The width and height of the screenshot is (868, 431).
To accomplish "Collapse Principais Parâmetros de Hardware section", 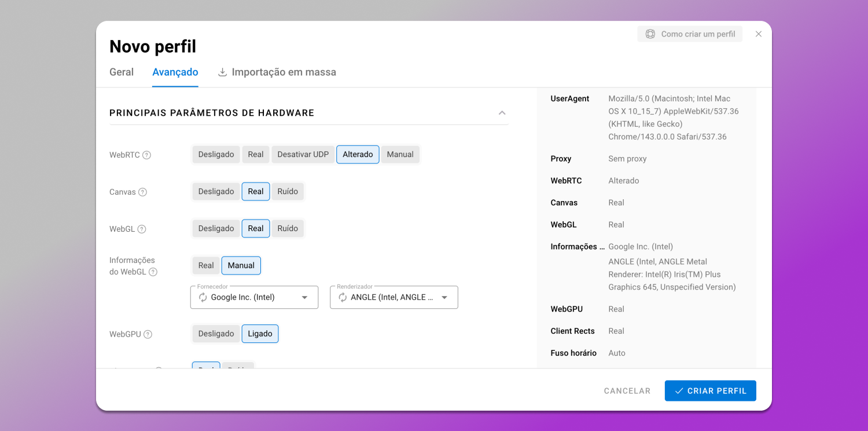I will 502,113.
